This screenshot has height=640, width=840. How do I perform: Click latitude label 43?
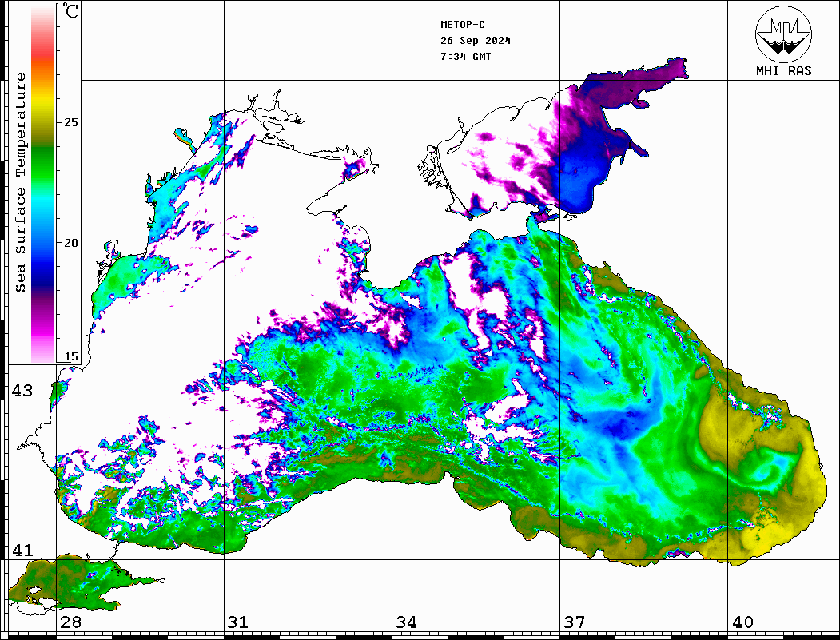click(x=22, y=391)
